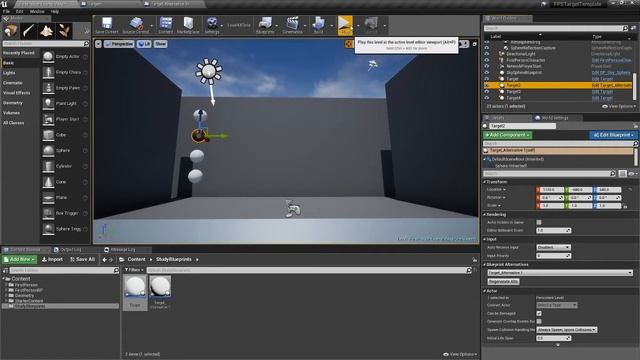
Task: Open the Window menu
Action: coord(37,11)
